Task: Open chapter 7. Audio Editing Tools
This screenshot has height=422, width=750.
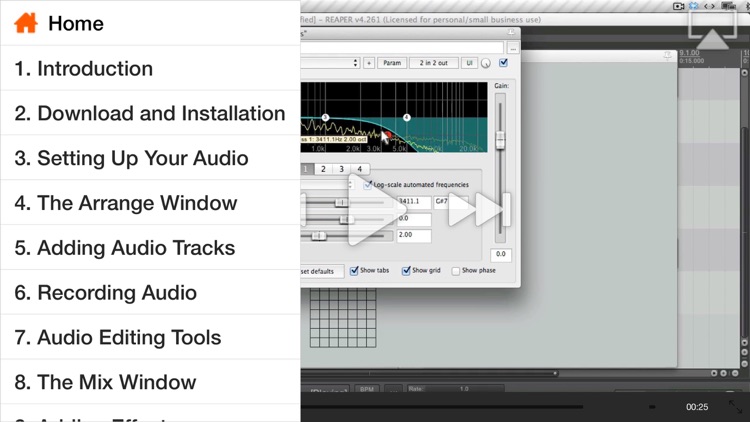Action: click(150, 337)
